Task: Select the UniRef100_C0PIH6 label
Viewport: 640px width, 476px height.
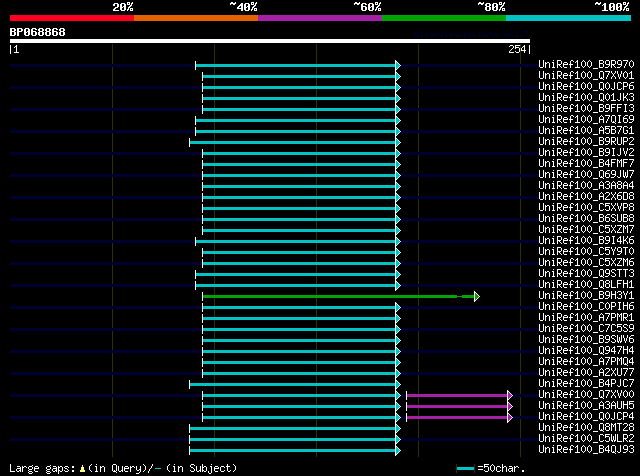Action: pos(586,307)
